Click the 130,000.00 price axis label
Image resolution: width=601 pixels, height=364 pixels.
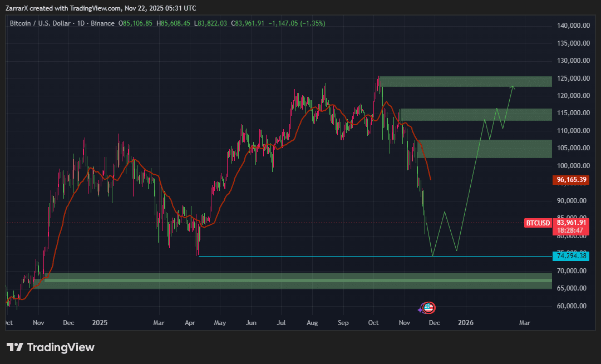click(573, 61)
